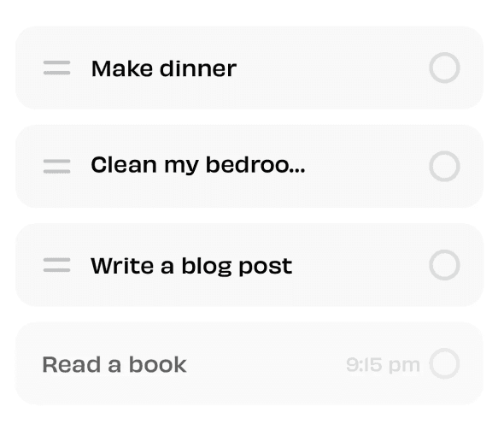Click blank space in Write a blog post card
Screen dimensions: 504x436
pos(360,265)
